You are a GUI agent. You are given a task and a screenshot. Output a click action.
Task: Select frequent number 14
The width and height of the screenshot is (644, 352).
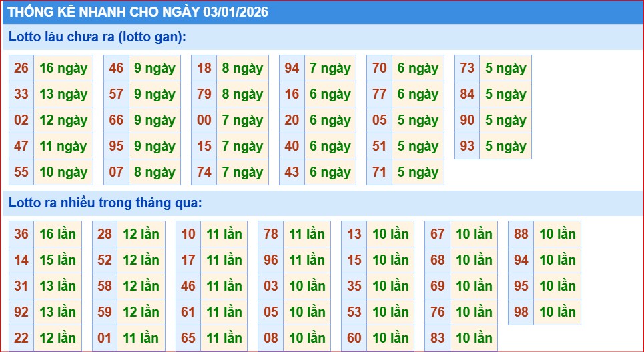[21, 260]
